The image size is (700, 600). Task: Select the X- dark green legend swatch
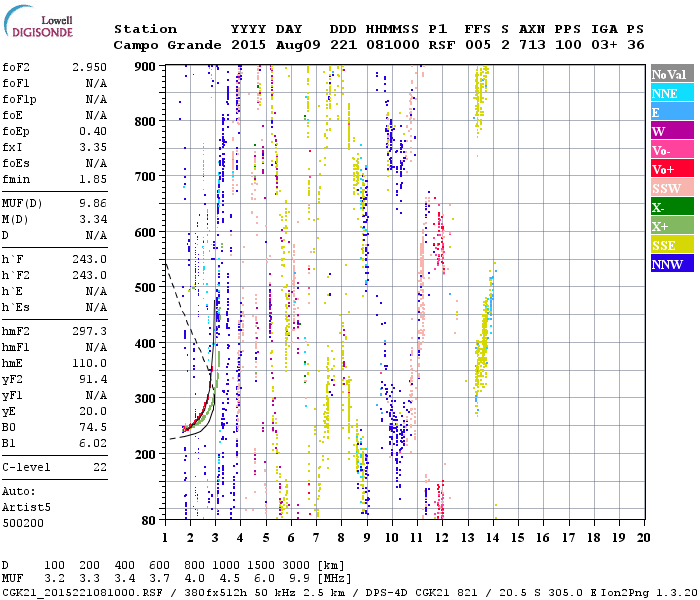[672, 207]
